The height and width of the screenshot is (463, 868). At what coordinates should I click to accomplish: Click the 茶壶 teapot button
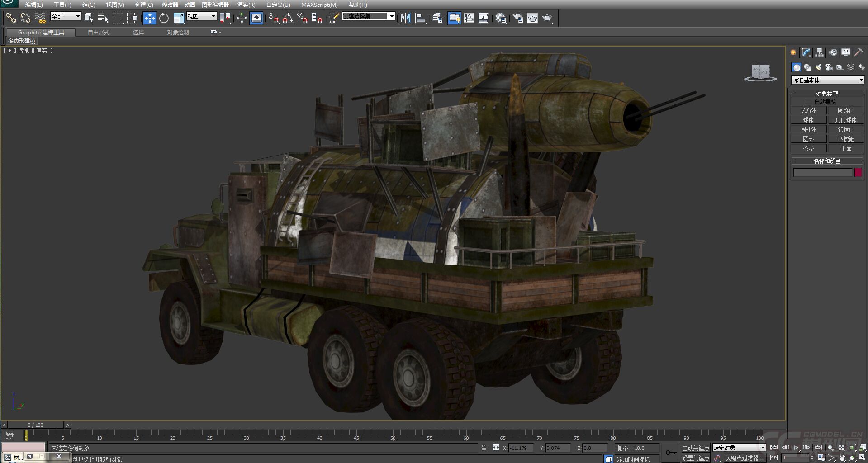pos(808,148)
